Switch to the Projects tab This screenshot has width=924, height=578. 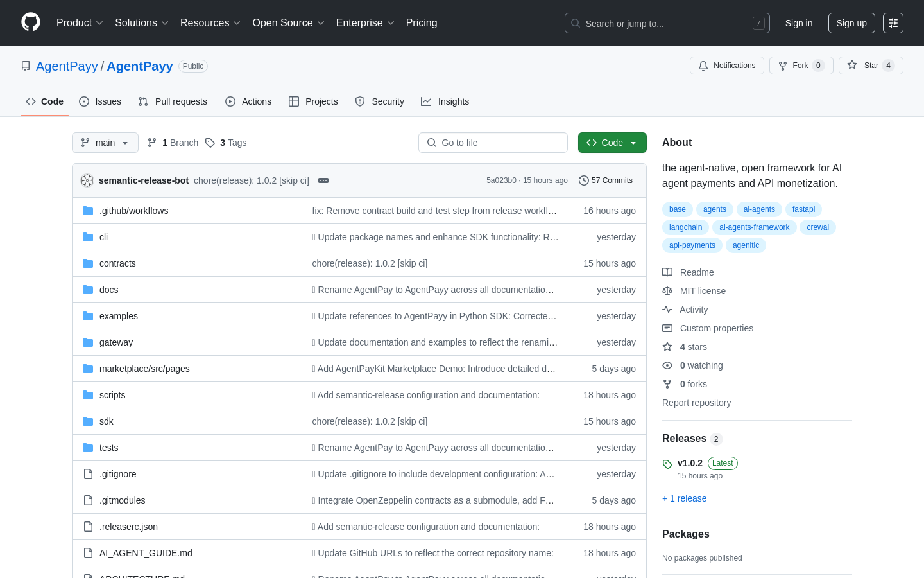tap(313, 101)
